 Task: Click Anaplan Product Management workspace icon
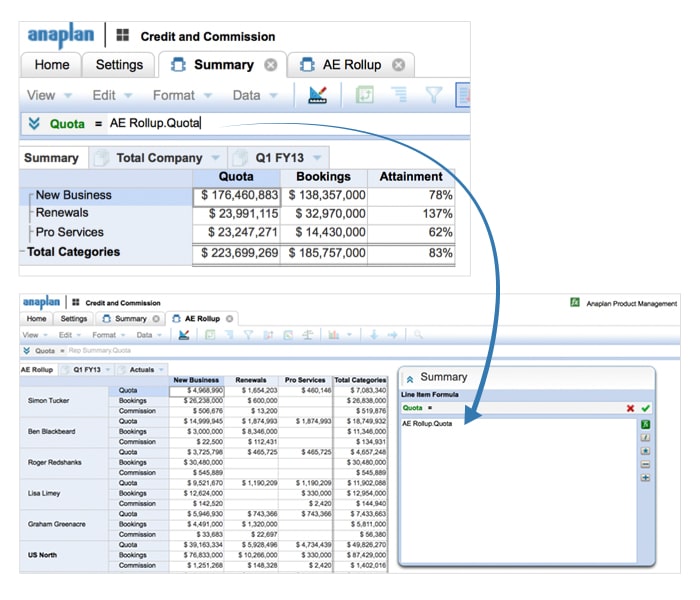(575, 303)
